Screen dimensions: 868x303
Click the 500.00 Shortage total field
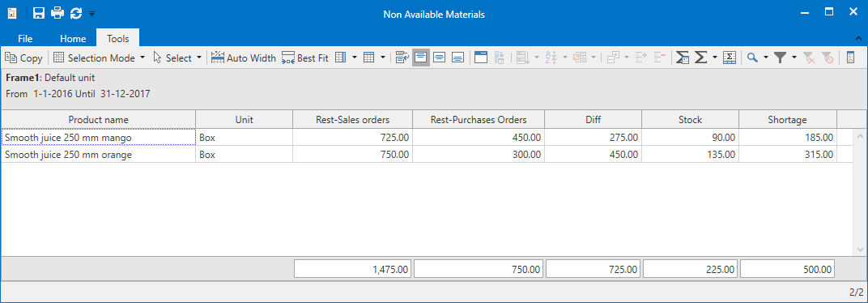point(787,269)
